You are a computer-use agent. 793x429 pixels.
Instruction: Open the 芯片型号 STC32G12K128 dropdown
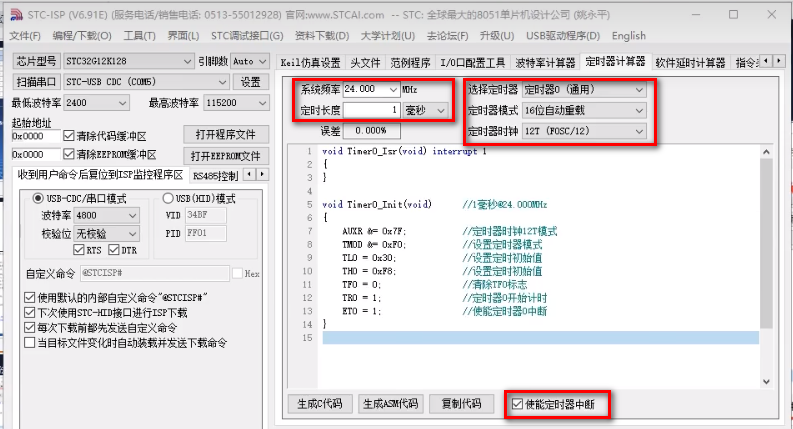click(x=128, y=61)
